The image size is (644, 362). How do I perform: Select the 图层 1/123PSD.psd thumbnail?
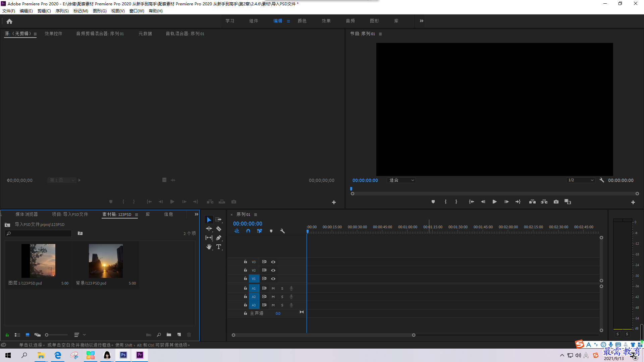39,261
